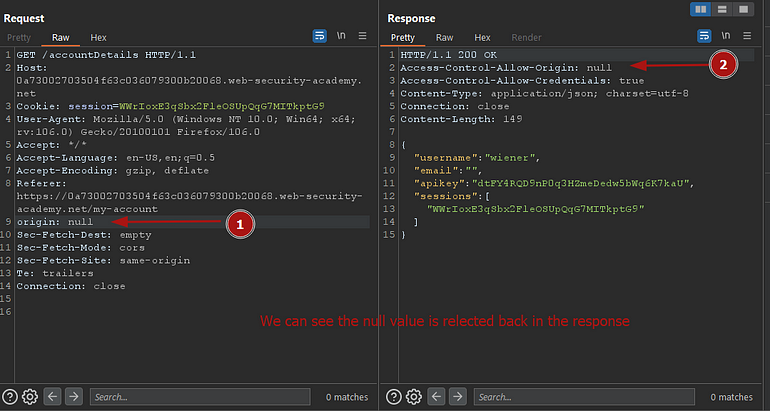
Task: Open the Response Hex tab
Action: (x=482, y=37)
